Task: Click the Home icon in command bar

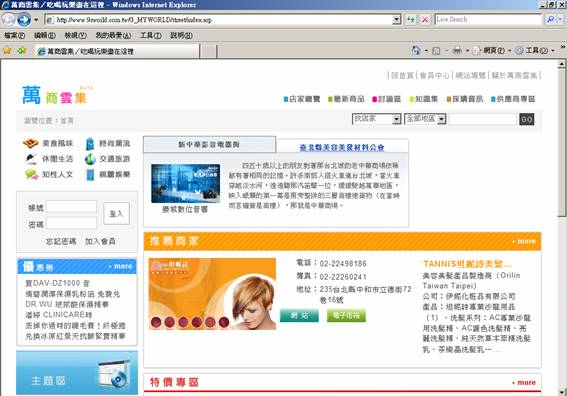Action: point(416,50)
